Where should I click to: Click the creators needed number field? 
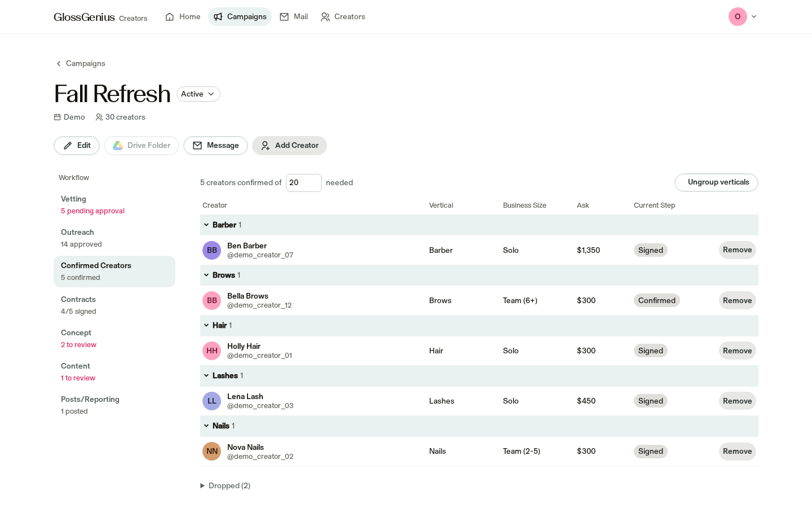pos(304,183)
